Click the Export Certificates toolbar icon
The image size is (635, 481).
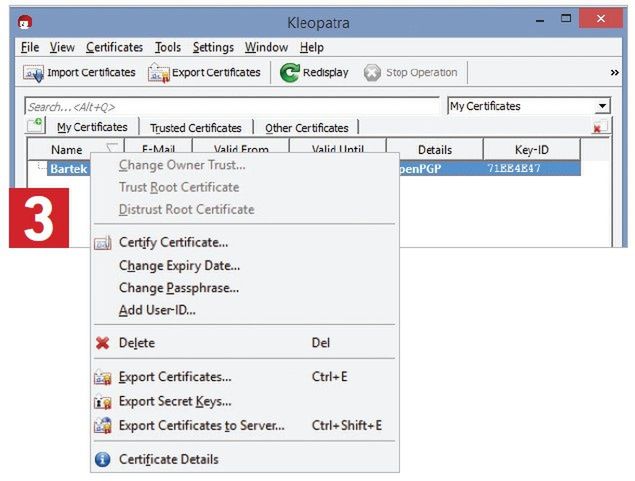(158, 73)
